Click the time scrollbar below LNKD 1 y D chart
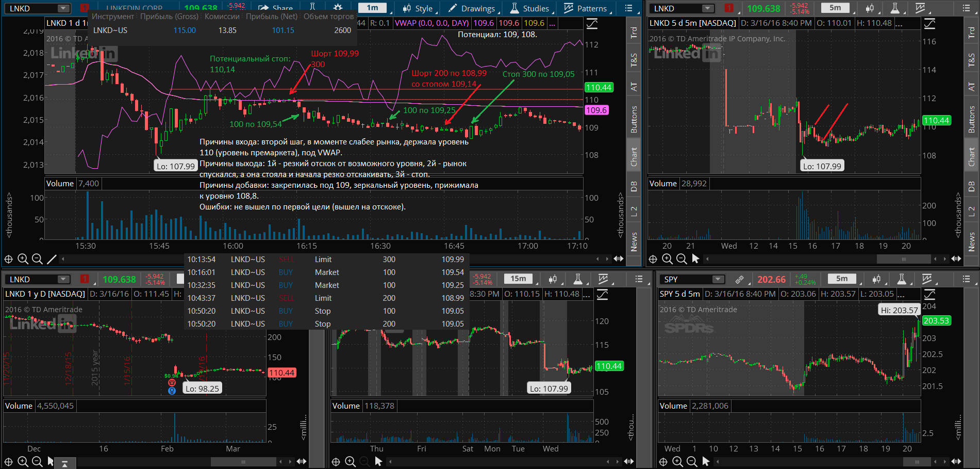This screenshot has width=980, height=469. click(243, 462)
